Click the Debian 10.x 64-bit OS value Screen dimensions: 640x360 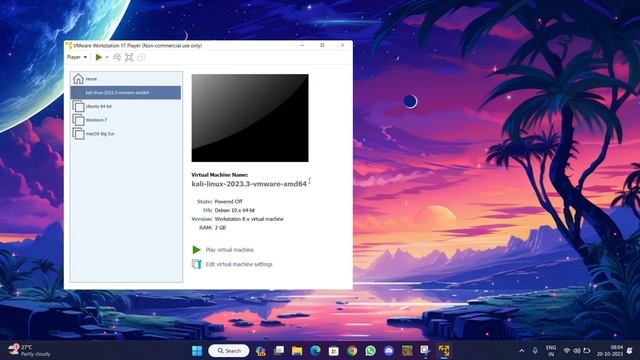235,210
